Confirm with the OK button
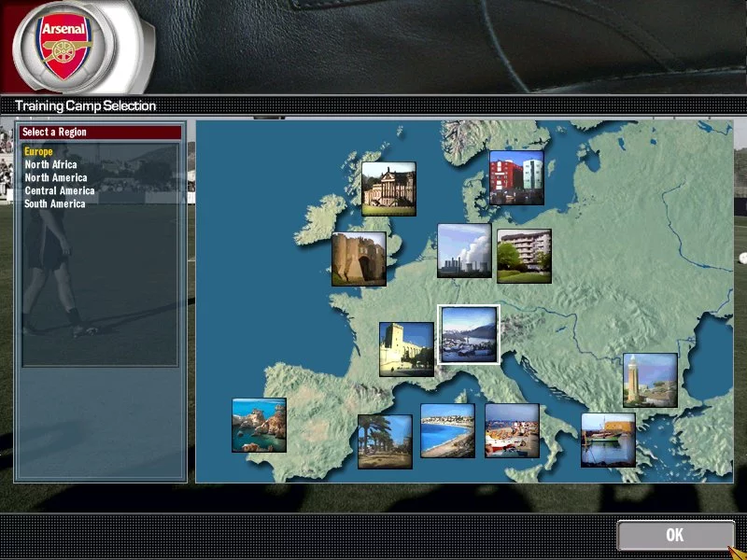 (x=675, y=535)
